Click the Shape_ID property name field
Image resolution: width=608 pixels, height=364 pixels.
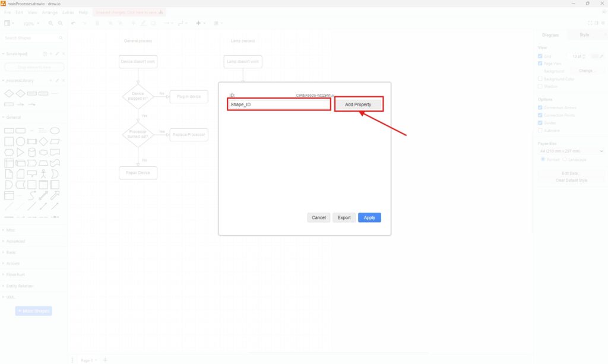(278, 105)
